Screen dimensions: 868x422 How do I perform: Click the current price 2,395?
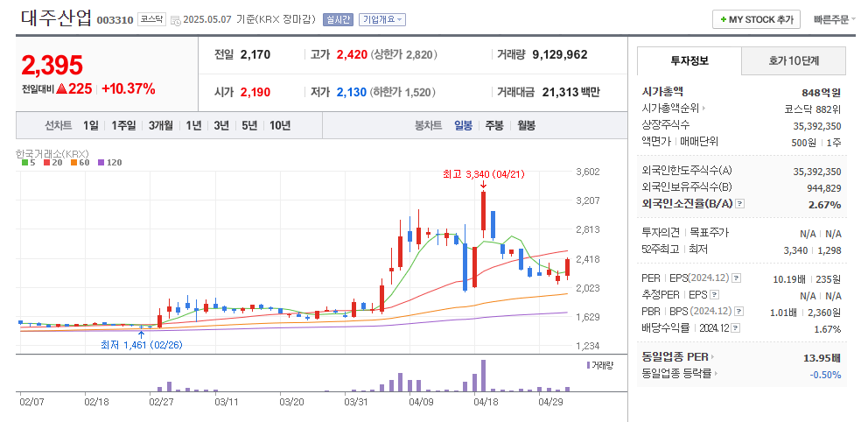point(52,66)
